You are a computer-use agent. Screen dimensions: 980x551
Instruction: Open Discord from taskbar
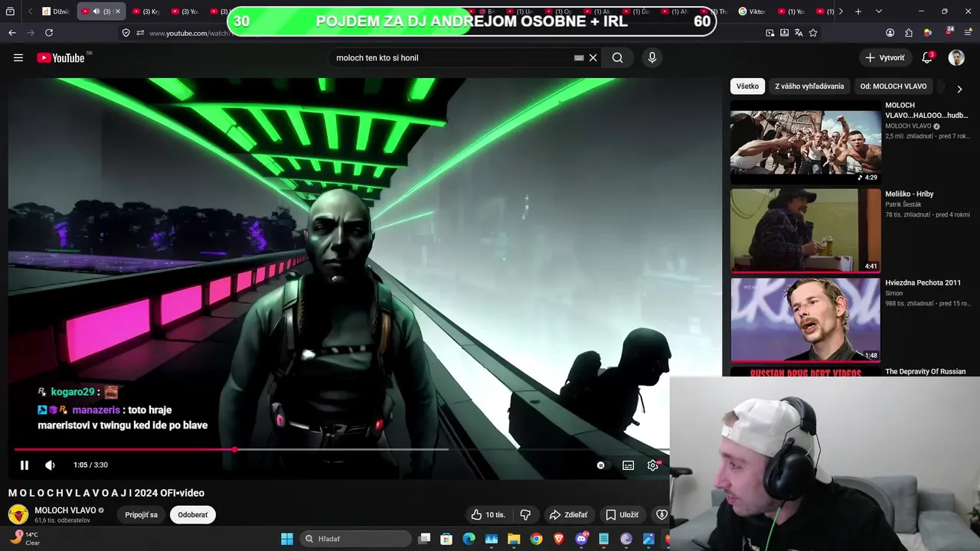(581, 539)
